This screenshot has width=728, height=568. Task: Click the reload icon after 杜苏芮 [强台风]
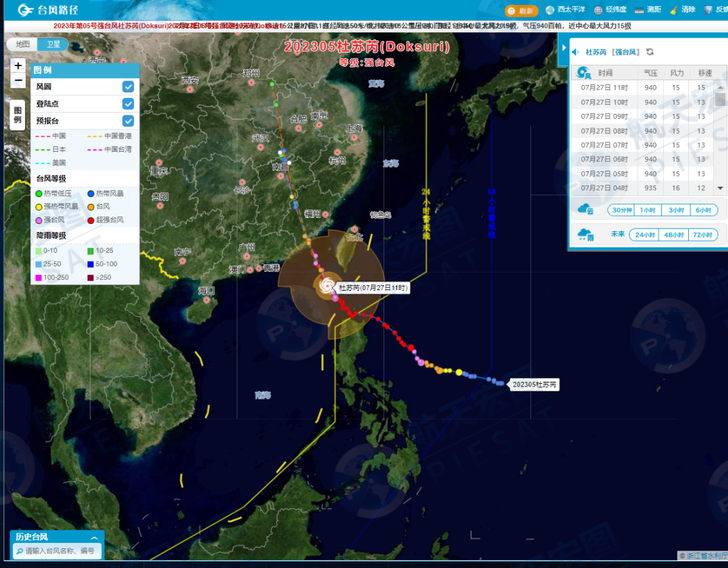pos(650,52)
